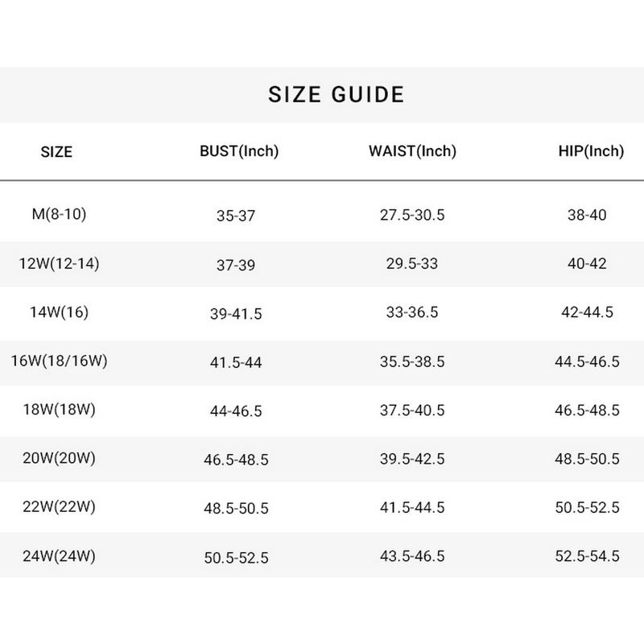Viewport: 644px width, 644px height.
Task: Select the HIP(Inch) column header
Action: (x=591, y=151)
